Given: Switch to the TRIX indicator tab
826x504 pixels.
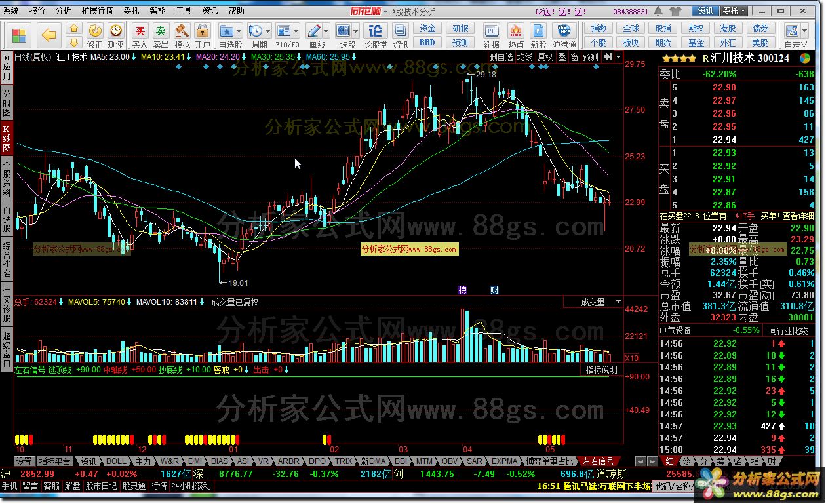Looking at the screenshot, I should pos(343,461).
